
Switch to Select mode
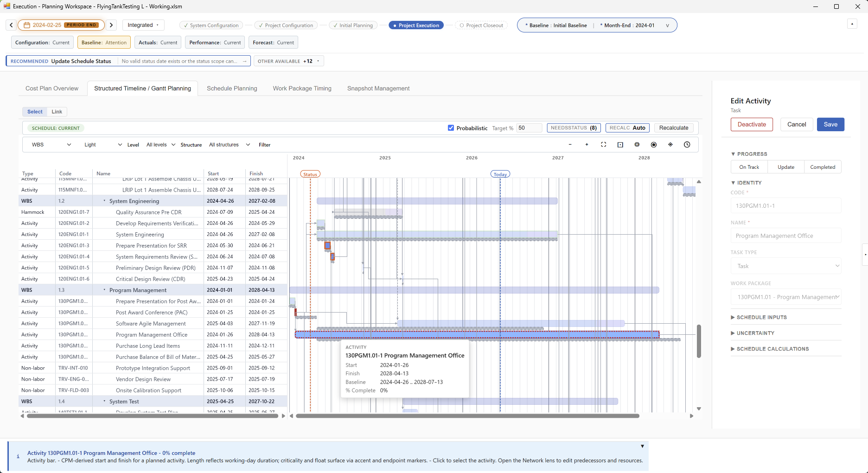point(35,112)
